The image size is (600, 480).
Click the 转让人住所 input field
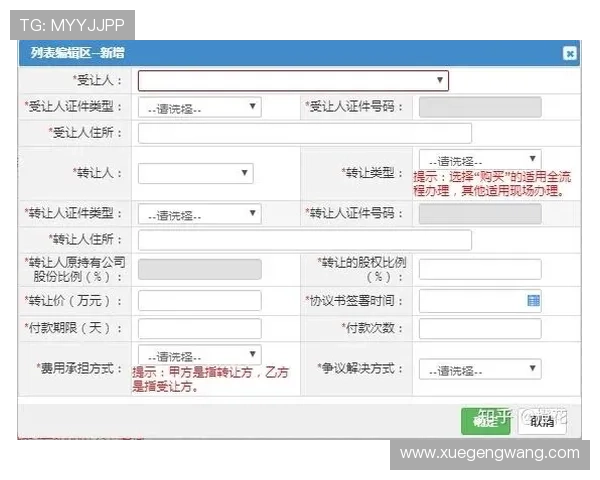(305, 240)
